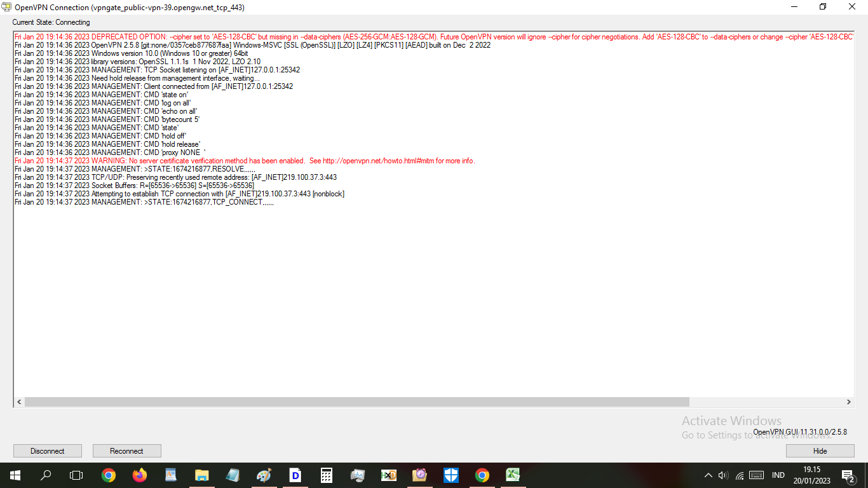Open Firefox from the taskbar

140,475
